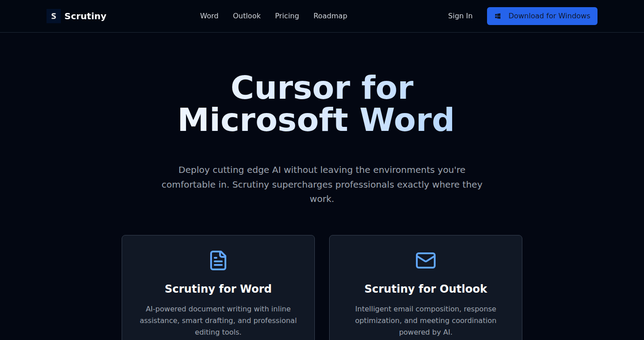The height and width of the screenshot is (340, 644).
Task: Click the envelope icon above Scrutiny for Outlook
Action: [x=426, y=260]
